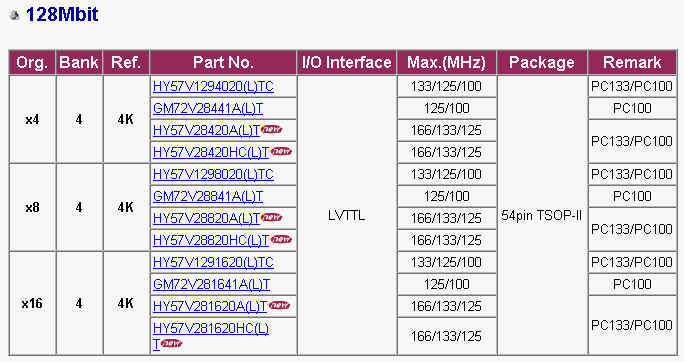Open the HY57V28420HC(L)T part link

tap(211, 152)
